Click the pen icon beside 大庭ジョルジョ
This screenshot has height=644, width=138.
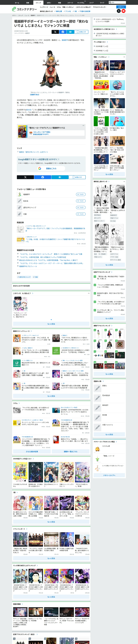[x=97, y=427]
